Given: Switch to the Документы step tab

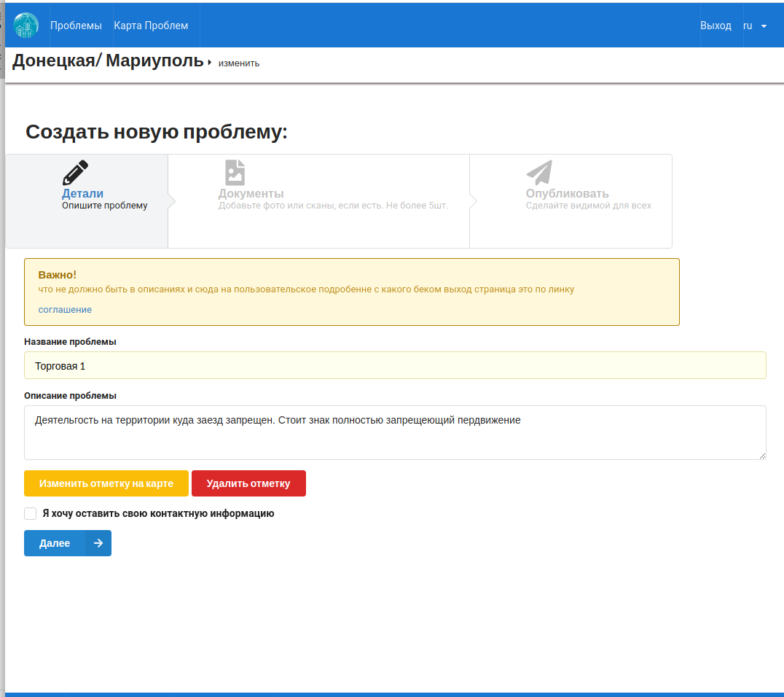Looking at the screenshot, I should click(x=319, y=201).
